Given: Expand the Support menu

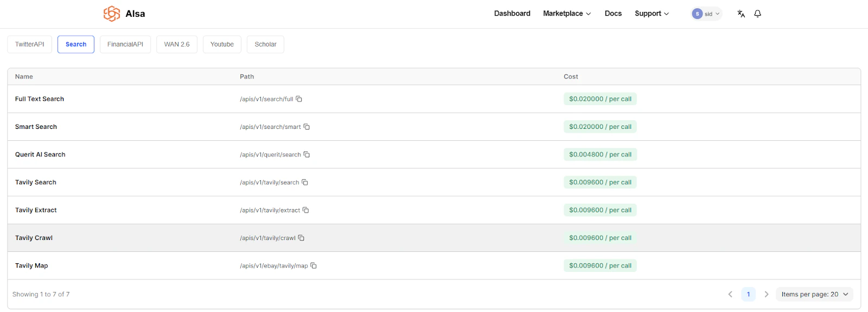Looking at the screenshot, I should [652, 14].
